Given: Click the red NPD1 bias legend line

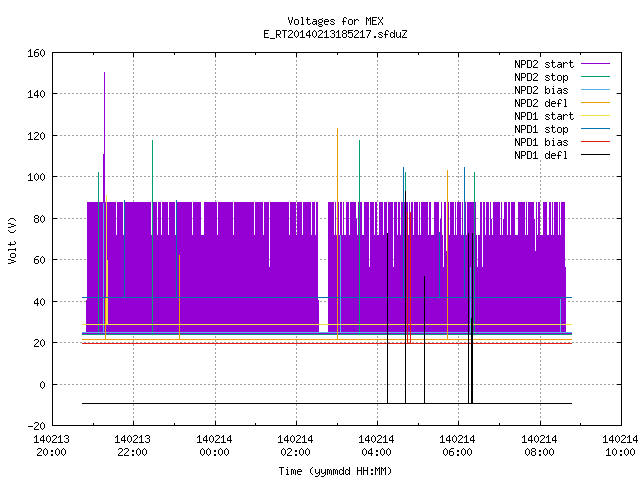Looking at the screenshot, I should [595, 142].
